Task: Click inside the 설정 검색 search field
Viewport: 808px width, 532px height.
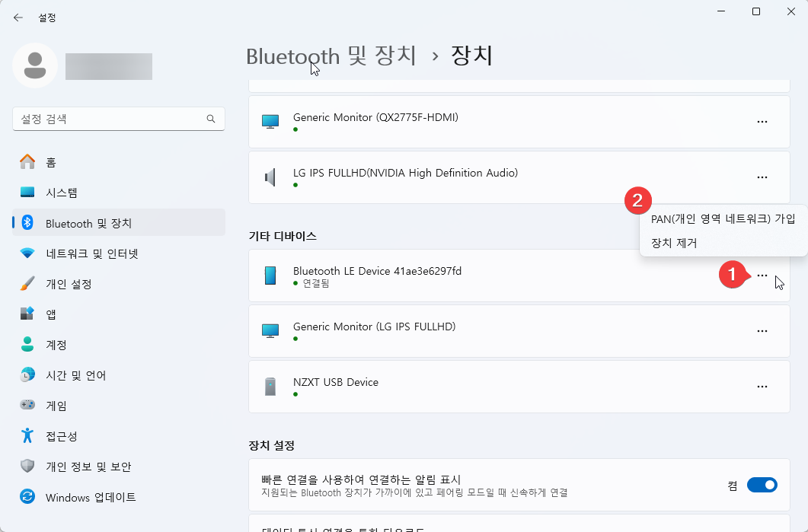Action: (114, 119)
